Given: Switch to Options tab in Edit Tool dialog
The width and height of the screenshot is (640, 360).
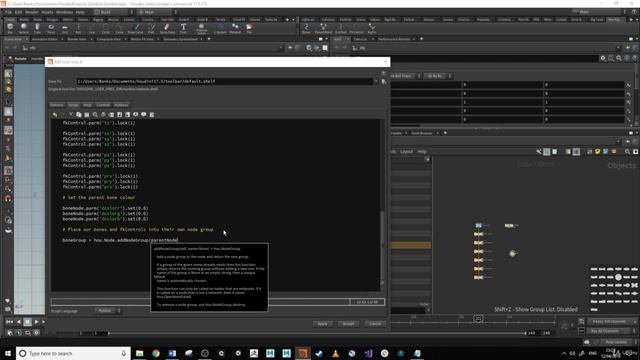Looking at the screenshot, I should click(57, 105).
